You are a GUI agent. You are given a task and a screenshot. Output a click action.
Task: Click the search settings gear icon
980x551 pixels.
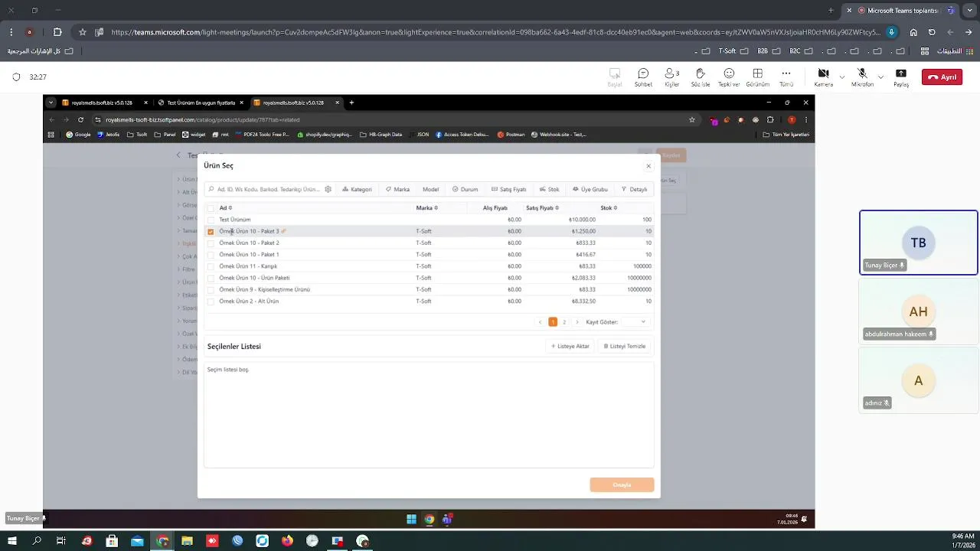(x=328, y=189)
